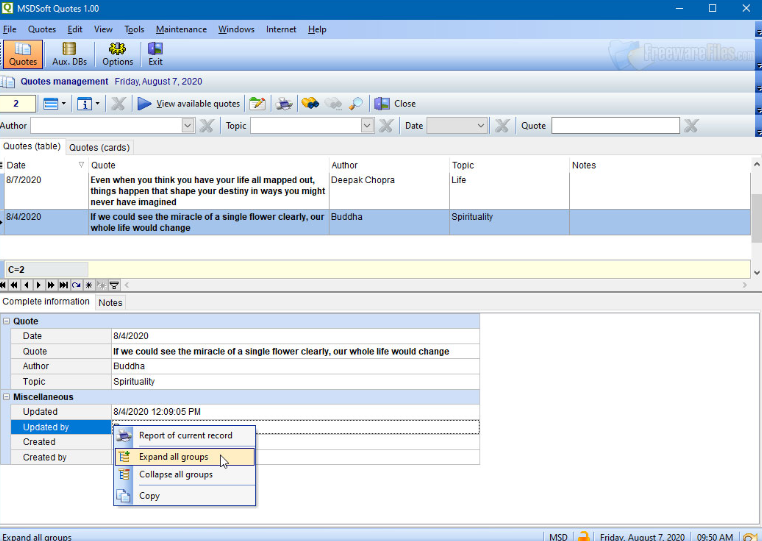The height and width of the screenshot is (541, 762).
Task: Choose Expand all groups in context menu
Action: pos(185,457)
